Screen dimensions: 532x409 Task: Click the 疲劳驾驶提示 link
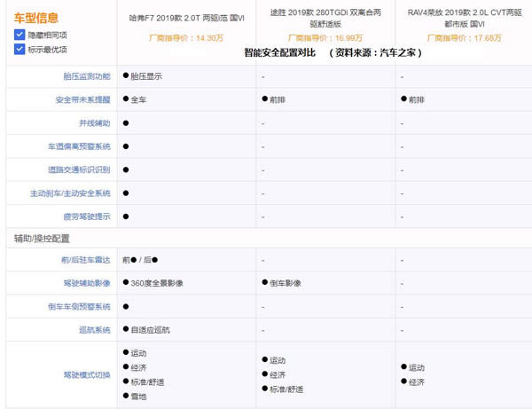coord(87,216)
